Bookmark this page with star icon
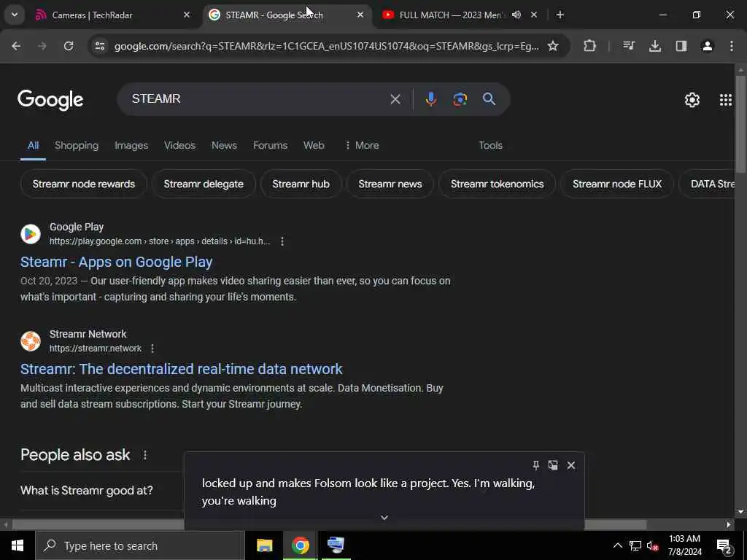This screenshot has width=747, height=560. 553,46
